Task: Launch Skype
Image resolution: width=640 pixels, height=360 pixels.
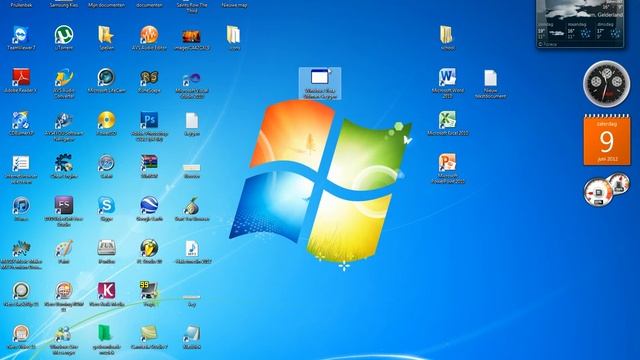Action: (106, 206)
